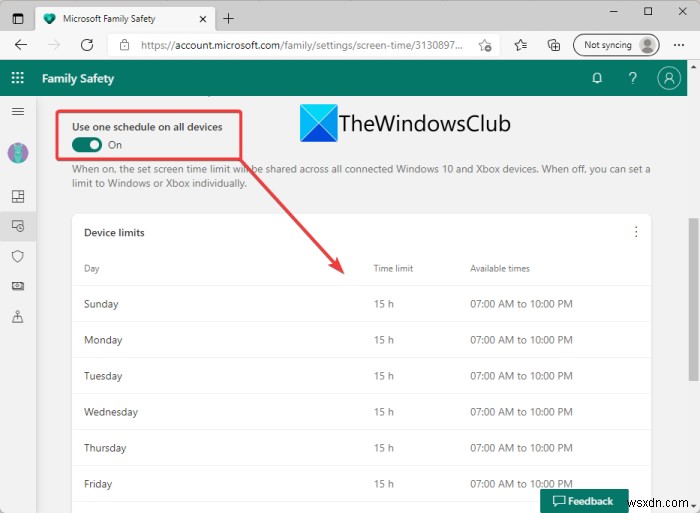Image resolution: width=700 pixels, height=513 pixels.
Task: Open the Favorites list icon
Action: (521, 45)
